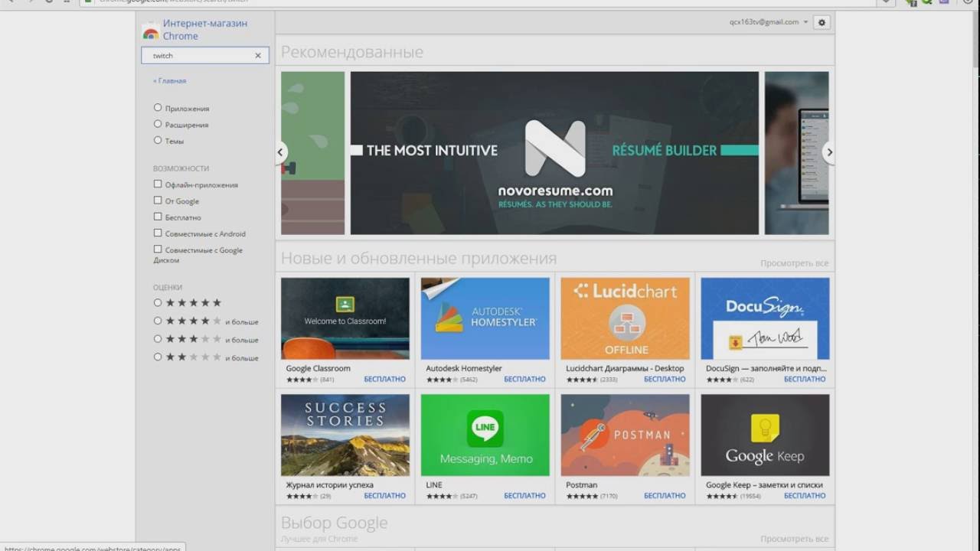
Task: Open the Success Stories app thumbnail
Action: pyautogui.click(x=345, y=435)
